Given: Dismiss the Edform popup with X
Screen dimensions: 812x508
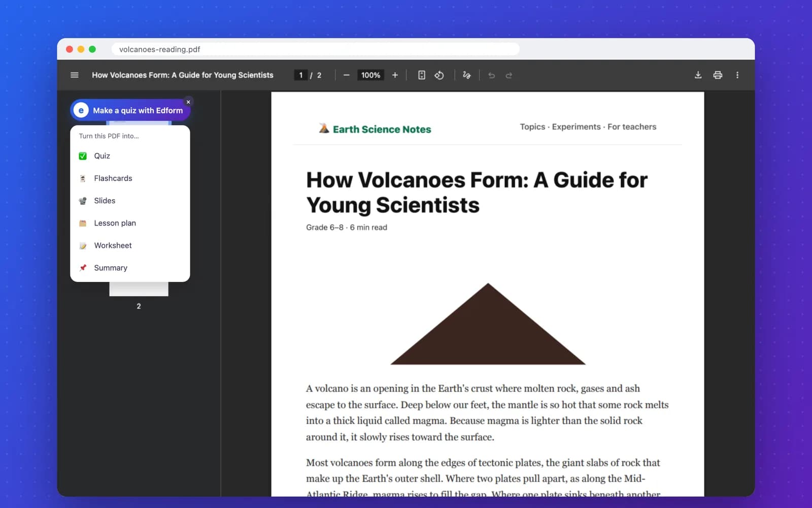Looking at the screenshot, I should 188,102.
